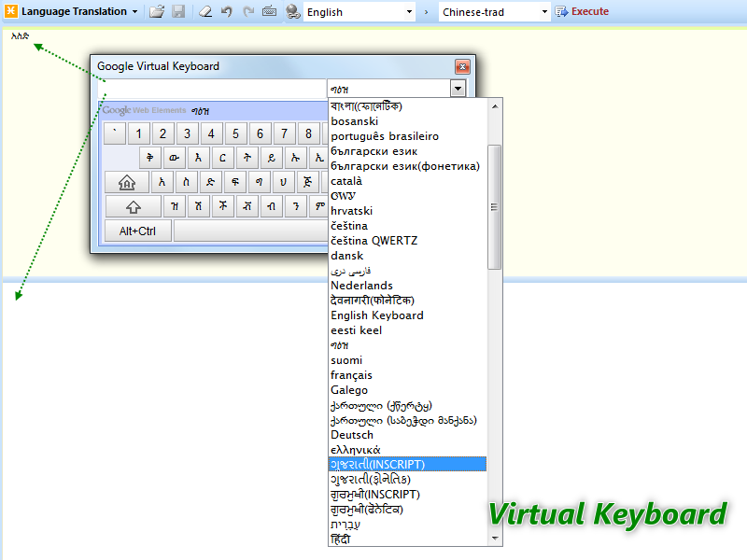The width and height of the screenshot is (747, 560).
Task: Select eesti keel layout
Action: (x=407, y=330)
